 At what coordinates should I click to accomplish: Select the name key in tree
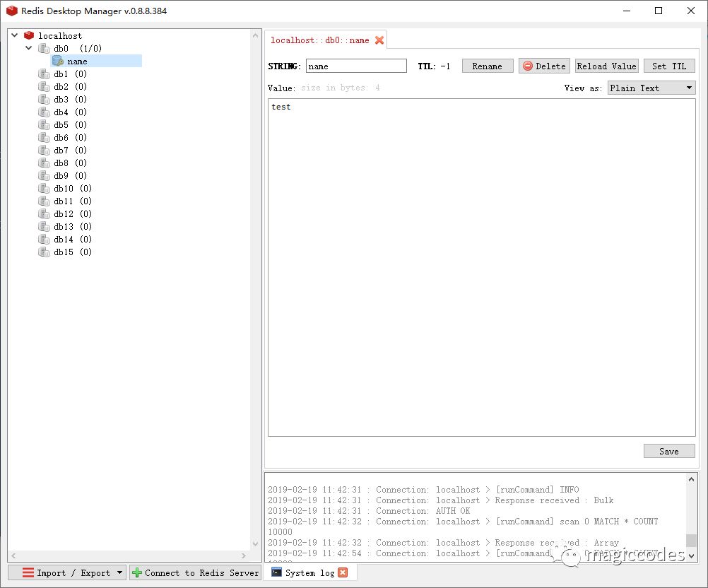pyautogui.click(x=97, y=61)
